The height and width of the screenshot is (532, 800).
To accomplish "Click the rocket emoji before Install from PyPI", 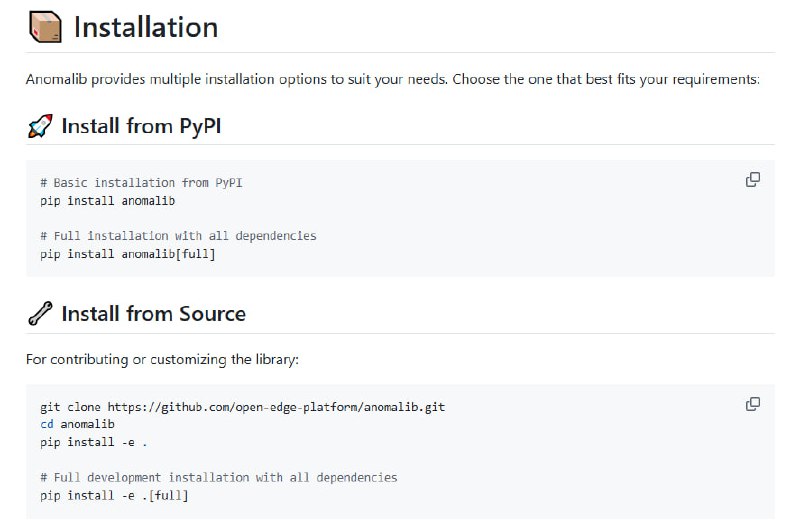I will coord(40,126).
